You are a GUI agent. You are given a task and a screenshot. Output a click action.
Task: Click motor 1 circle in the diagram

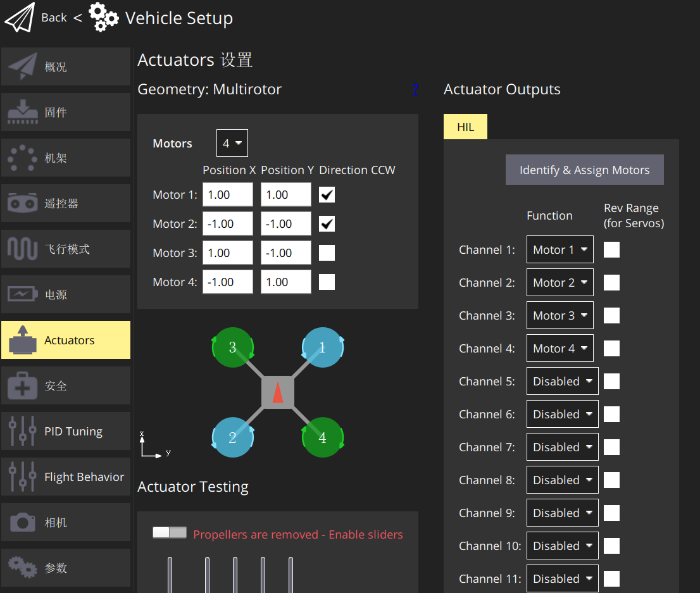click(322, 347)
